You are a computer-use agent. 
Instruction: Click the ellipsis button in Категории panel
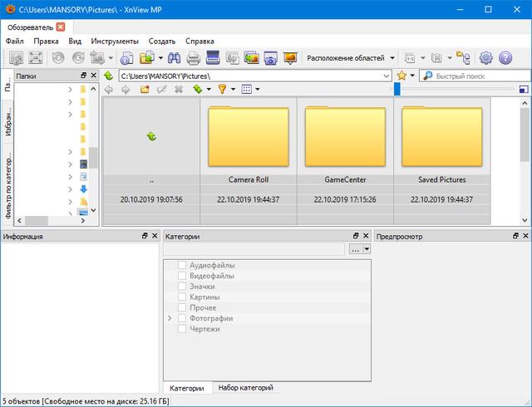(355, 249)
